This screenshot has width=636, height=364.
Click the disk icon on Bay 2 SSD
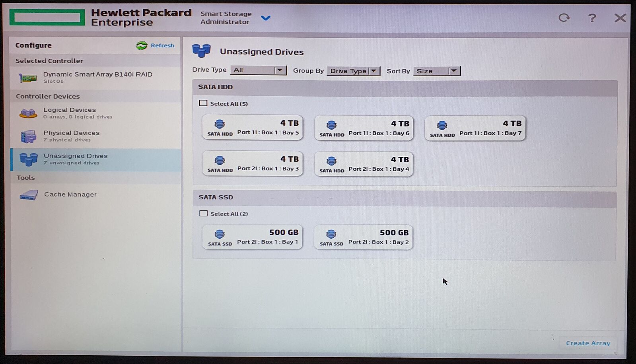pos(331,234)
